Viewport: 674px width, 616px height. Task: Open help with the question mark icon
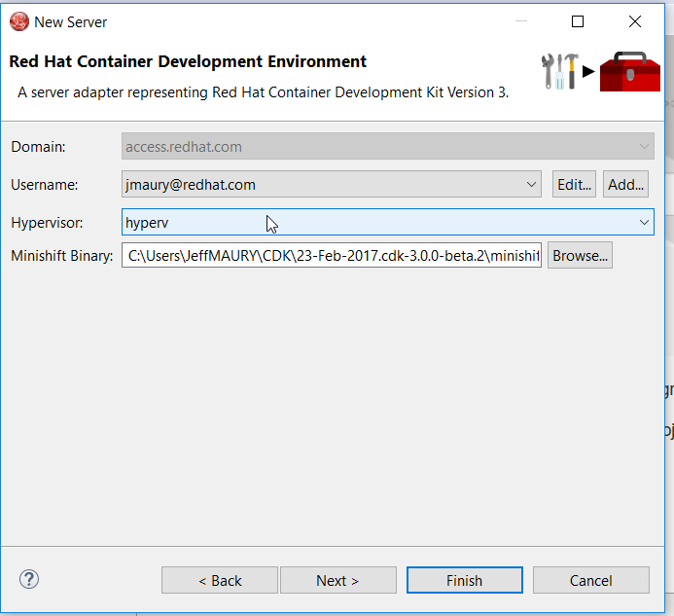pos(29,580)
